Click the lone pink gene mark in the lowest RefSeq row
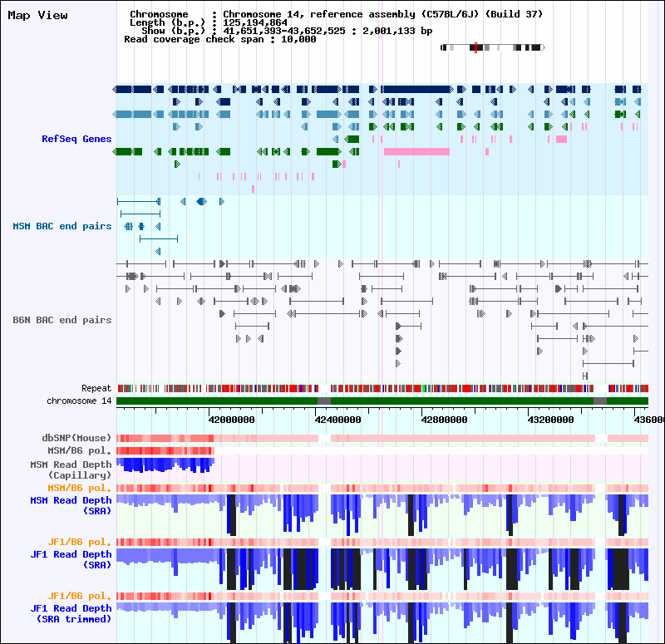This screenshot has height=644, width=665. tap(254, 189)
